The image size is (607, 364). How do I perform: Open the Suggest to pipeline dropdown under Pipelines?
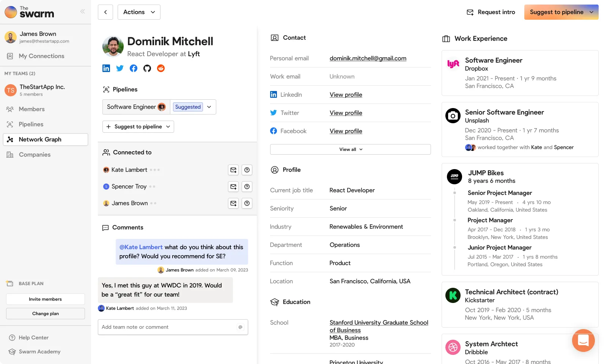tap(138, 127)
